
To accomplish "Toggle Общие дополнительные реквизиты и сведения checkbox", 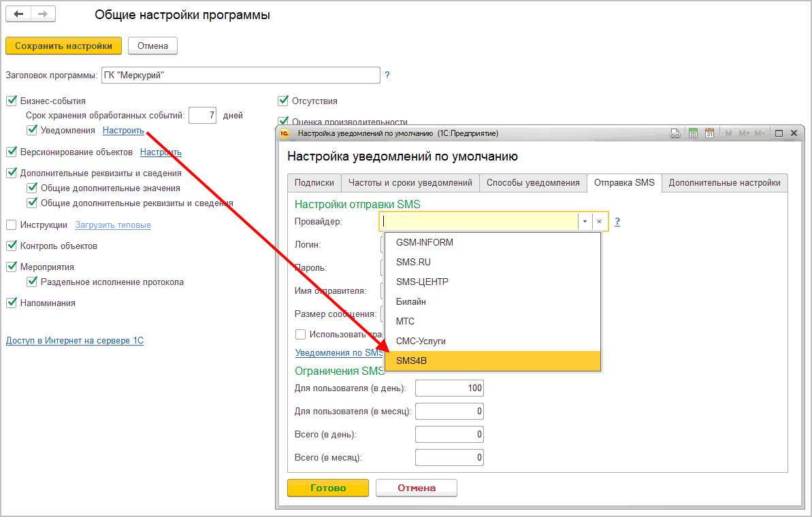I will 32,203.
